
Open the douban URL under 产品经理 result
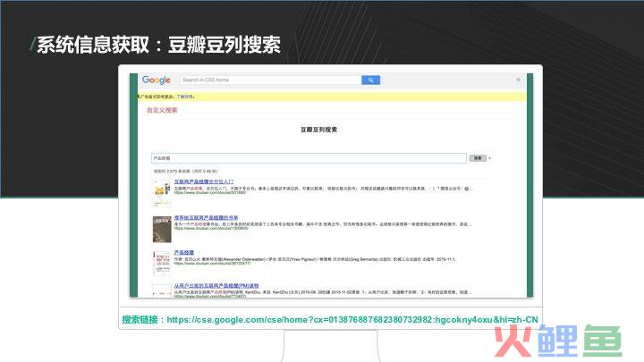212,263
